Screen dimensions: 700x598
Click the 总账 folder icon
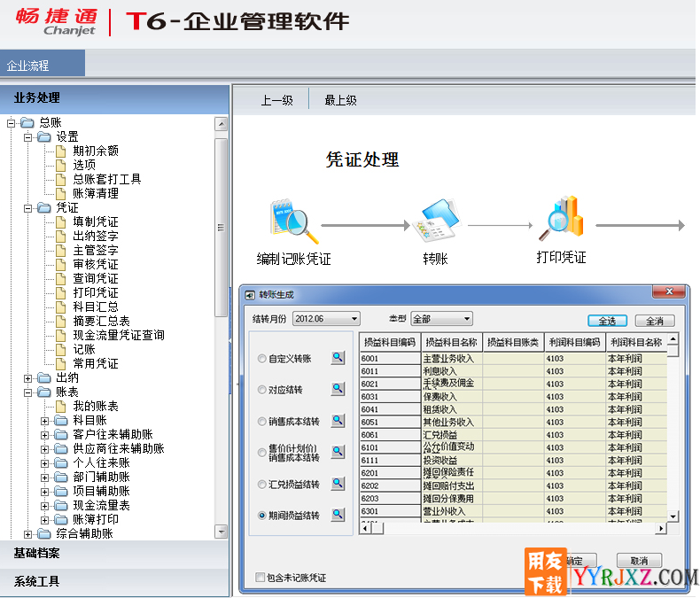[27, 123]
